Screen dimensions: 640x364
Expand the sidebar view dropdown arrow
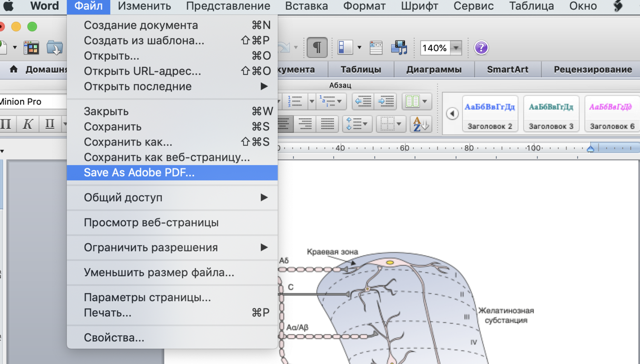click(x=359, y=47)
